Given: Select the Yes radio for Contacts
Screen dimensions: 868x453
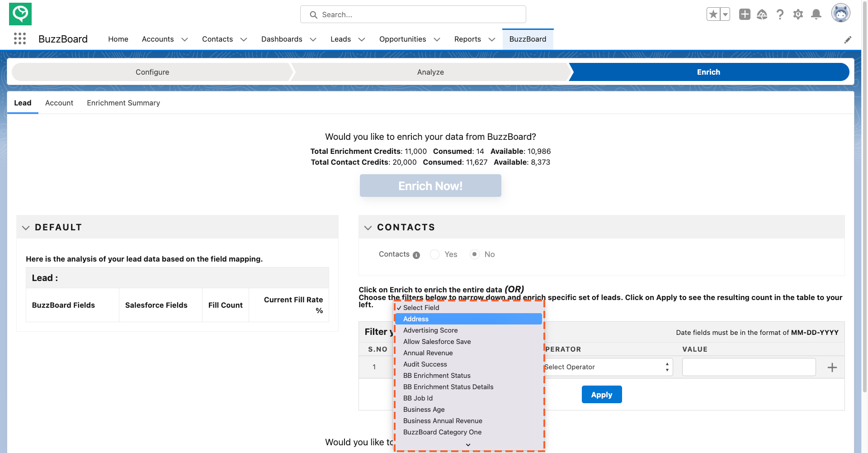Looking at the screenshot, I should pos(434,254).
